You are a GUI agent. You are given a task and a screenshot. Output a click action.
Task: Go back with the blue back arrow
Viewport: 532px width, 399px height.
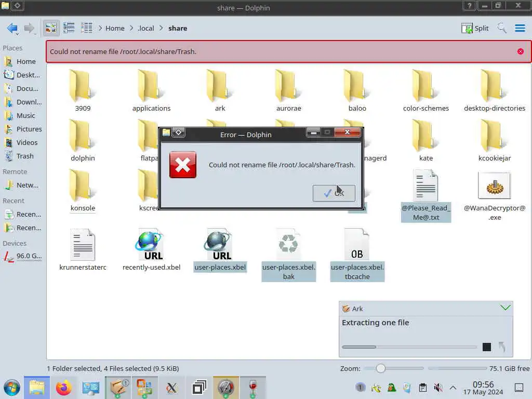(x=12, y=28)
